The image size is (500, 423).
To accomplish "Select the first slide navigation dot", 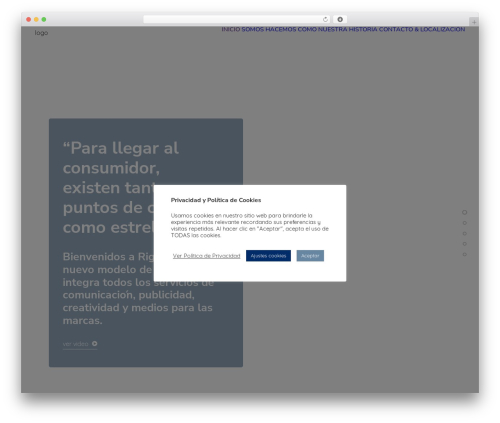I will (x=465, y=212).
